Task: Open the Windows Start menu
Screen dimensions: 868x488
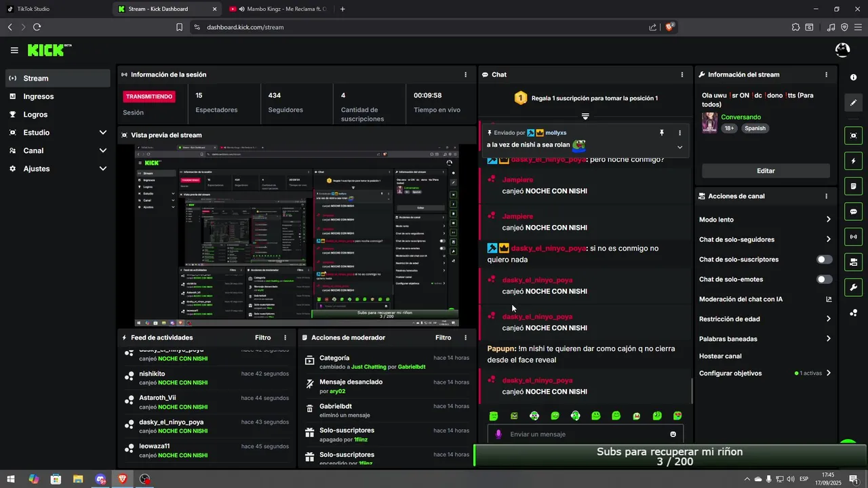Action: pyautogui.click(x=12, y=479)
